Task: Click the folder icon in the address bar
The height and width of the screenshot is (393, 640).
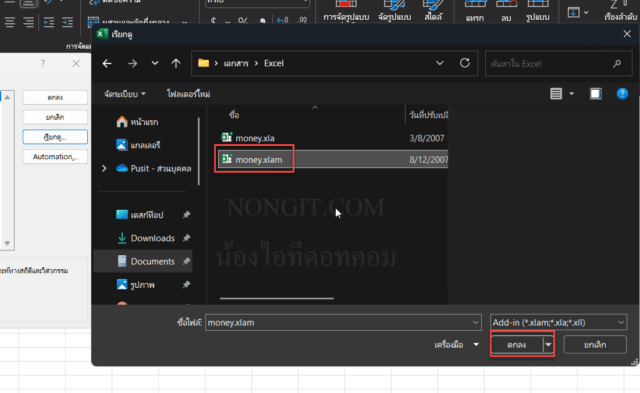Action: [203, 63]
